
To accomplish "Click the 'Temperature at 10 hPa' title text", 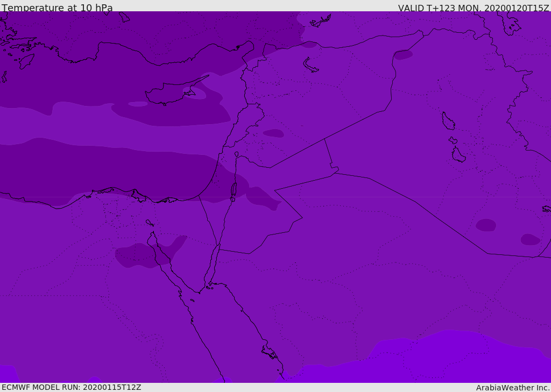I will tap(57, 8).
